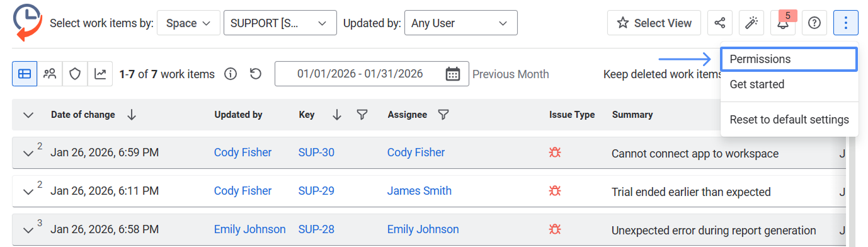This screenshot has width=868, height=247.
Task: Open the chart statistics view
Action: (100, 74)
